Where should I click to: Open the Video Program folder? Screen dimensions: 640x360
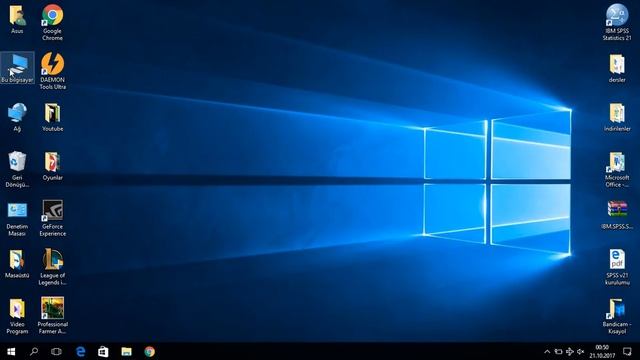(x=17, y=316)
